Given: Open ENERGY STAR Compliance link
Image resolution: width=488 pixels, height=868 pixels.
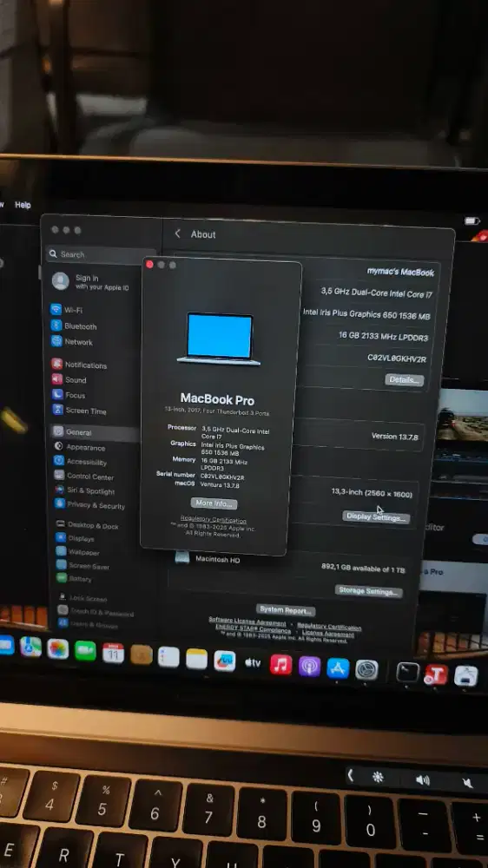Looking at the screenshot, I should (x=253, y=629).
